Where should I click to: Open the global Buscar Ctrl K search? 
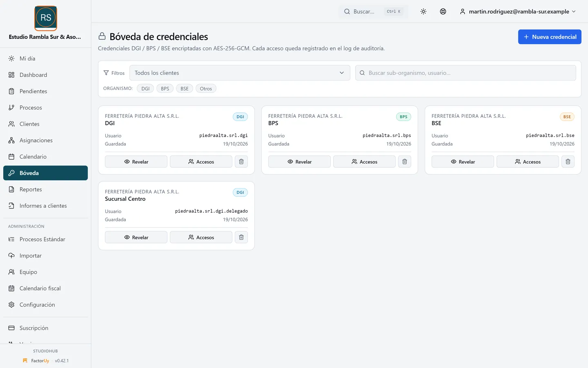(374, 11)
